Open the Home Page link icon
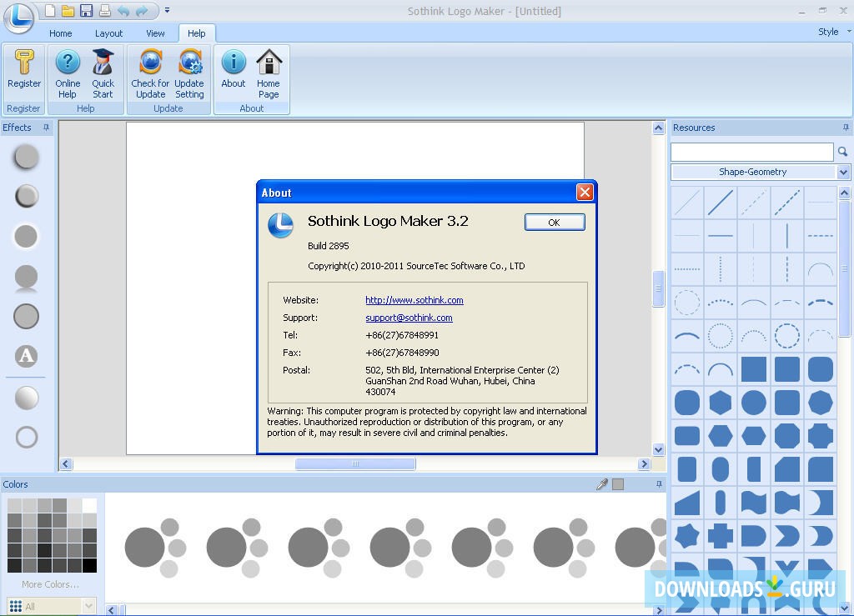Screen dimensions: 854x616 [269, 62]
